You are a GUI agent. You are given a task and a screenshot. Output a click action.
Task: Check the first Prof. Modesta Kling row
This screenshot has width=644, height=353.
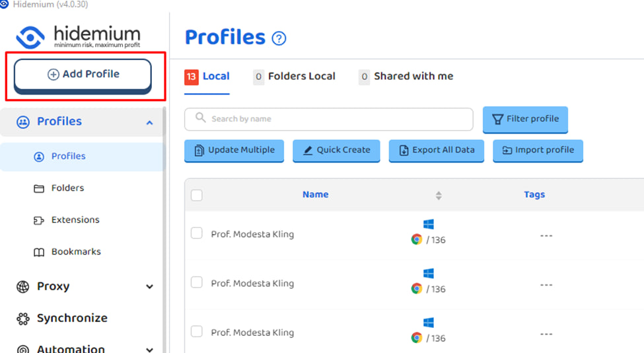(x=197, y=233)
